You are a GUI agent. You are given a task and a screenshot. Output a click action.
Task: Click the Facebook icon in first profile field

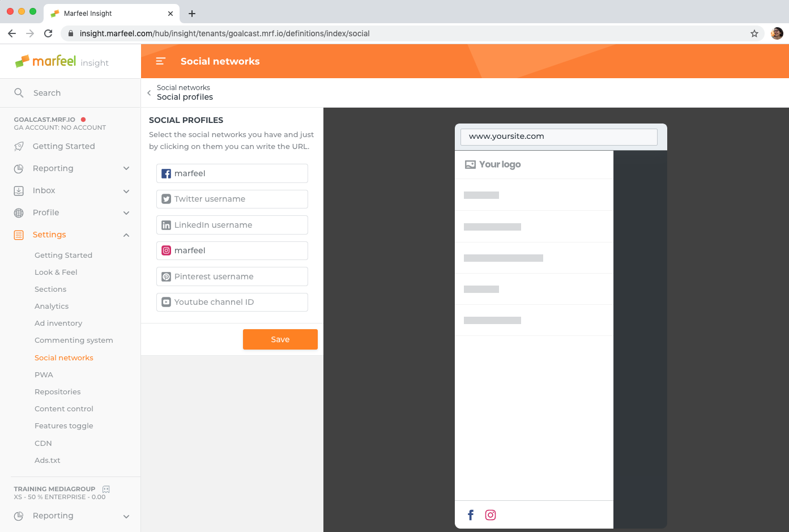pos(166,173)
